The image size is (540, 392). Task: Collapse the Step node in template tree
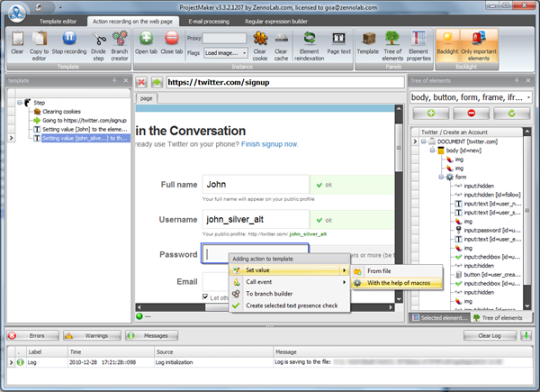point(19,103)
